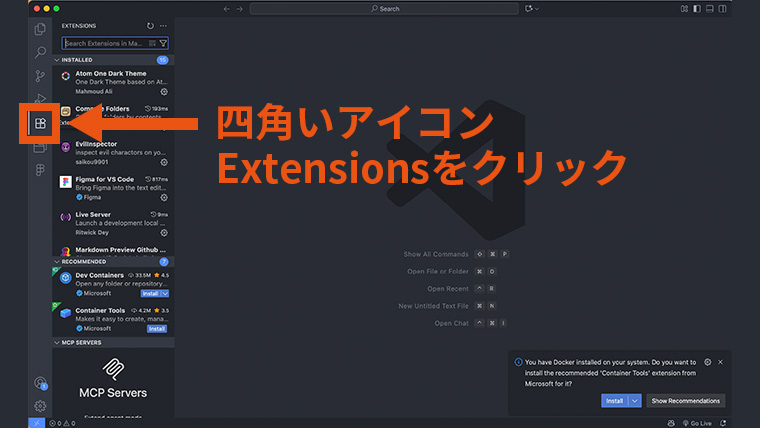Install the Container Tools extension from list
The image size is (760, 428).
157,328
